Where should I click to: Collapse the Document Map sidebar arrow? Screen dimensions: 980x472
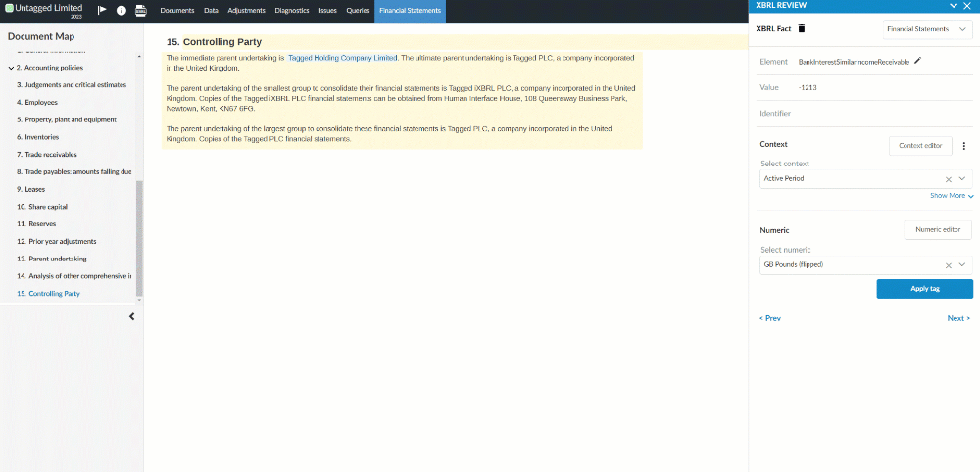tap(132, 316)
